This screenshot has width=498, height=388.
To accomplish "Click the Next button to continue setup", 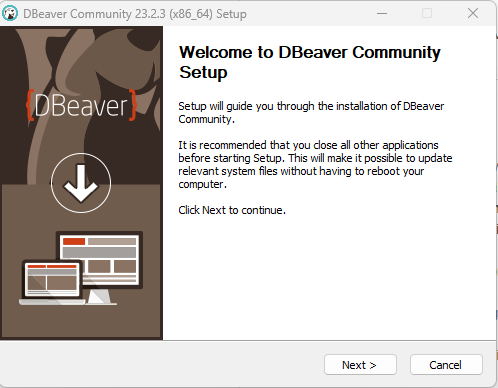I will pos(360,365).
